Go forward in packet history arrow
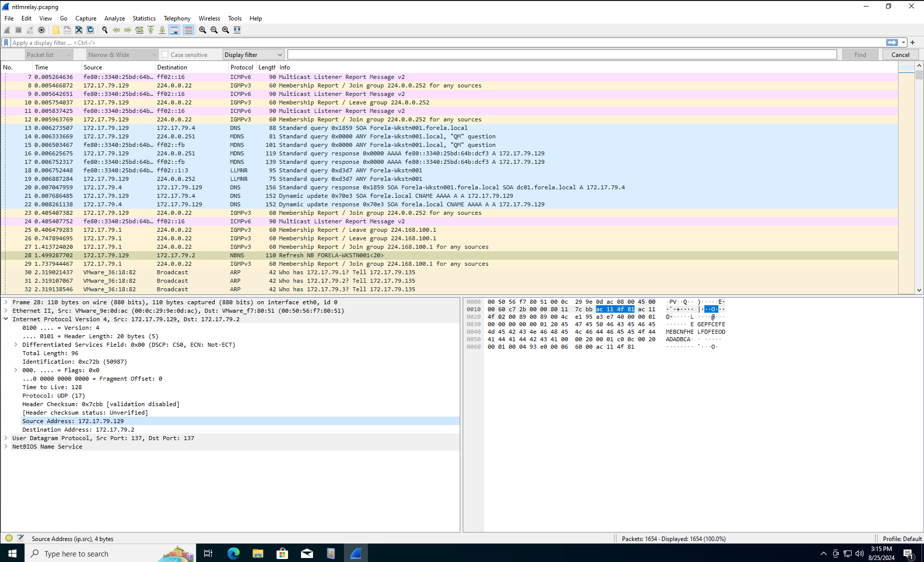 pyautogui.click(x=128, y=30)
